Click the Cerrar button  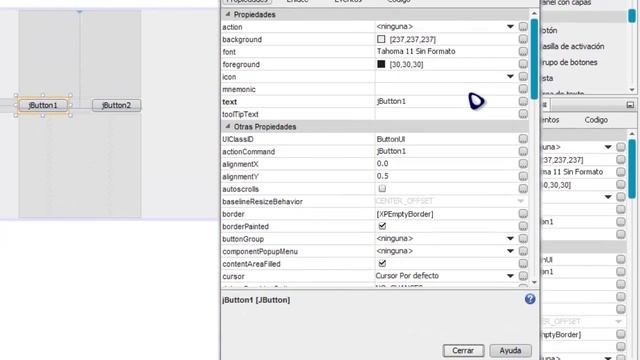coord(463,351)
